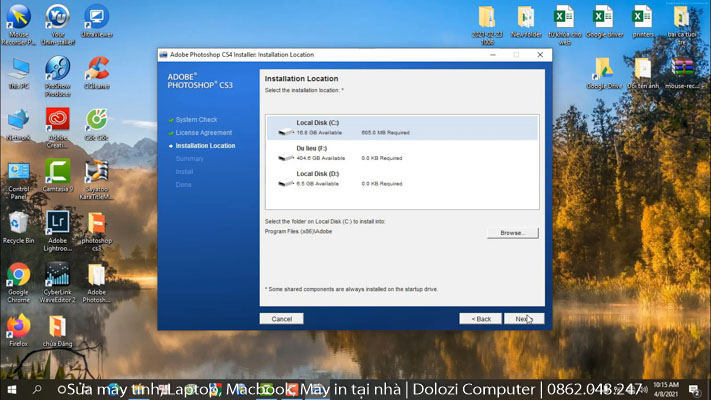
Task: Open the printers Excel file
Action: point(642,17)
